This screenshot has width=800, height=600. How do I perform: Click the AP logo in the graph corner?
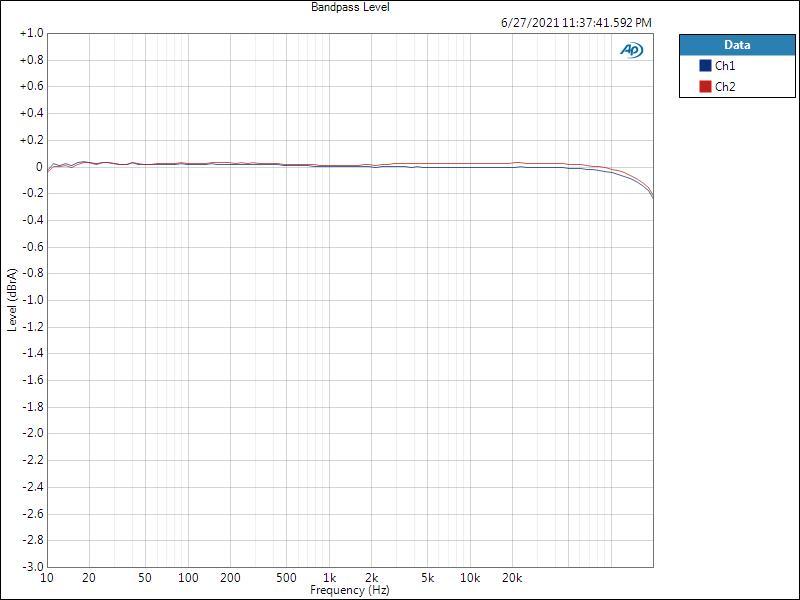pyautogui.click(x=632, y=50)
